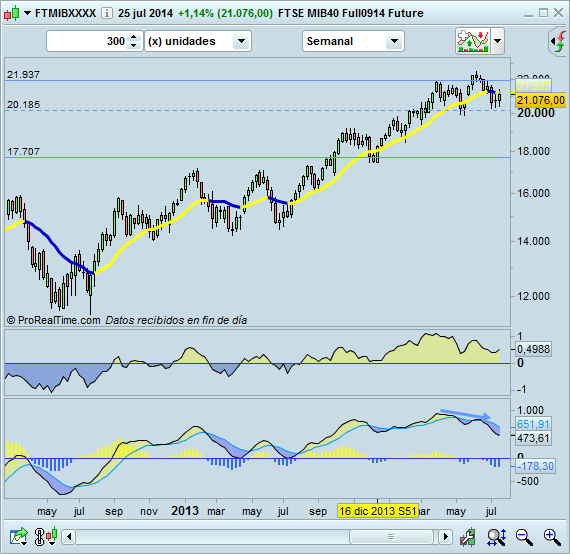Viewport: 570px width, 554px height.
Task: Click the 21.937 horizontal line label
Action: coord(23,75)
